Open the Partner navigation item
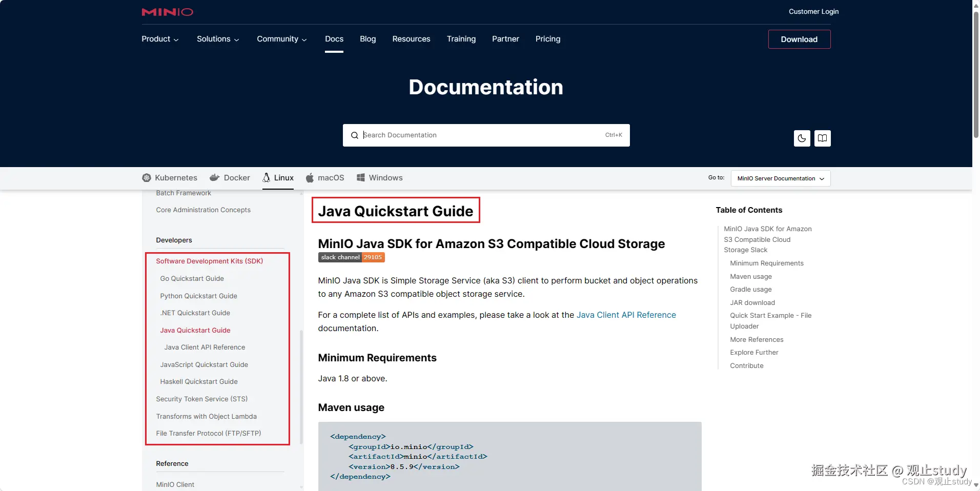Viewport: 980px width, 491px height. [505, 39]
